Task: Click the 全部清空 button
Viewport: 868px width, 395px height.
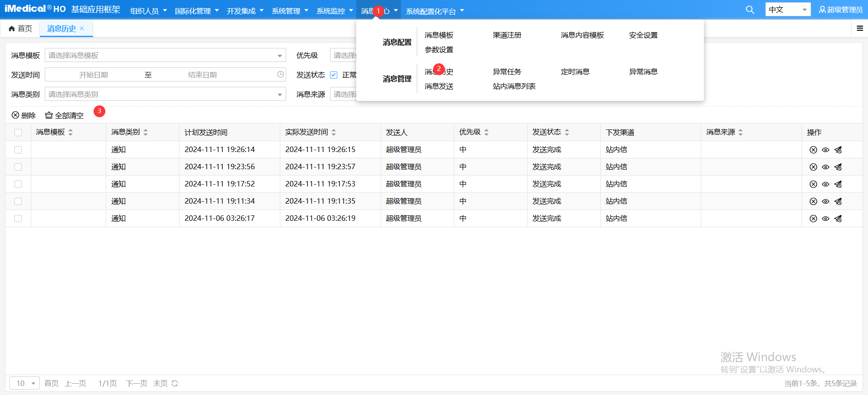Action: (64, 115)
